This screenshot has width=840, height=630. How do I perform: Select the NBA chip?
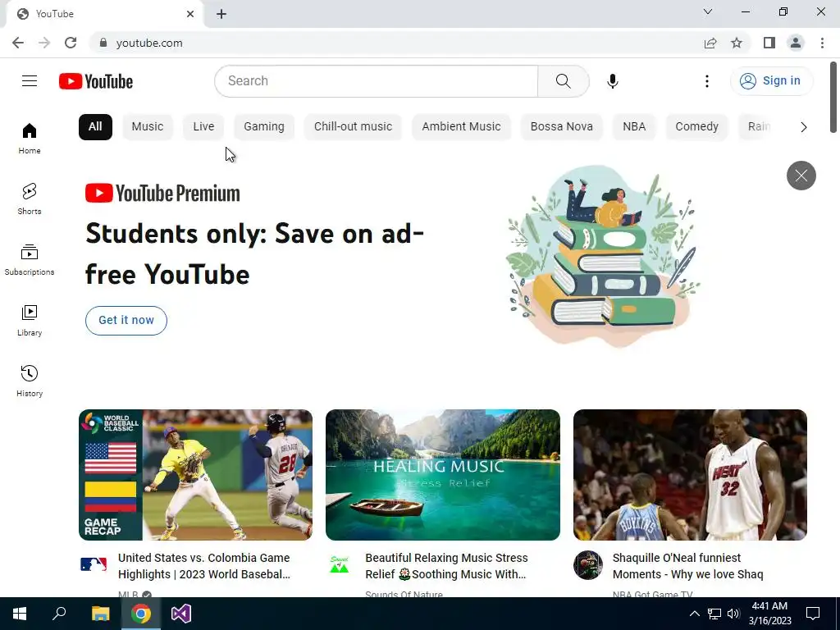[x=634, y=127]
